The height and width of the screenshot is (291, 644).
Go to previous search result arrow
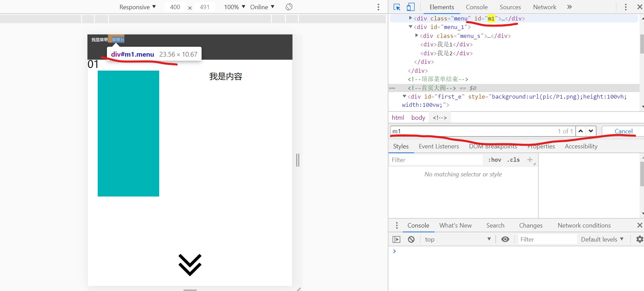coord(580,131)
